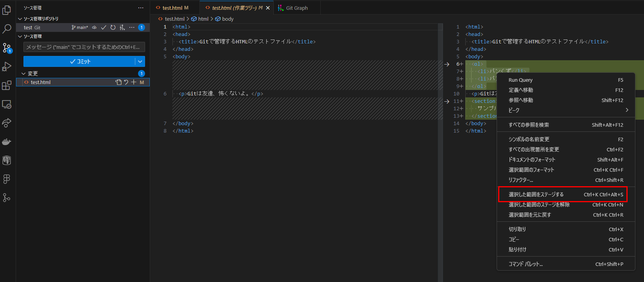The image size is (644, 282).
Task: Click the main* branch indicator in the repository row
Action: 80,27
